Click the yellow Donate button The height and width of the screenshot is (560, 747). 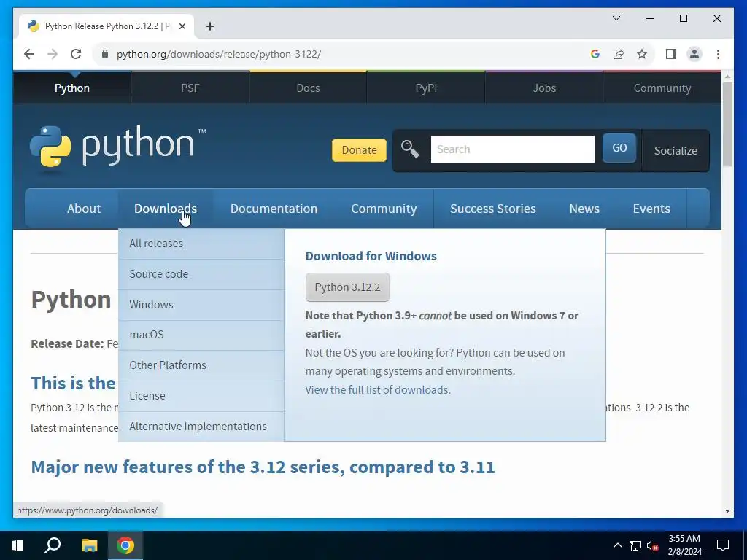pos(359,150)
